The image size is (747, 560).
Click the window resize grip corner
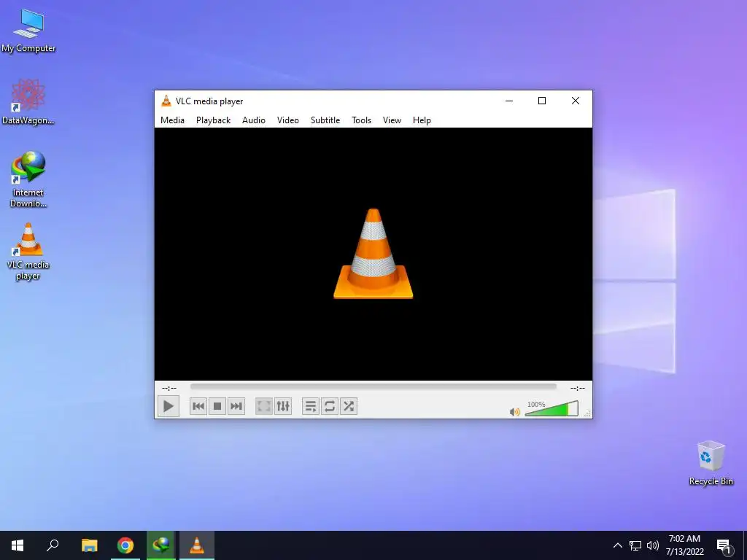[x=588, y=414]
